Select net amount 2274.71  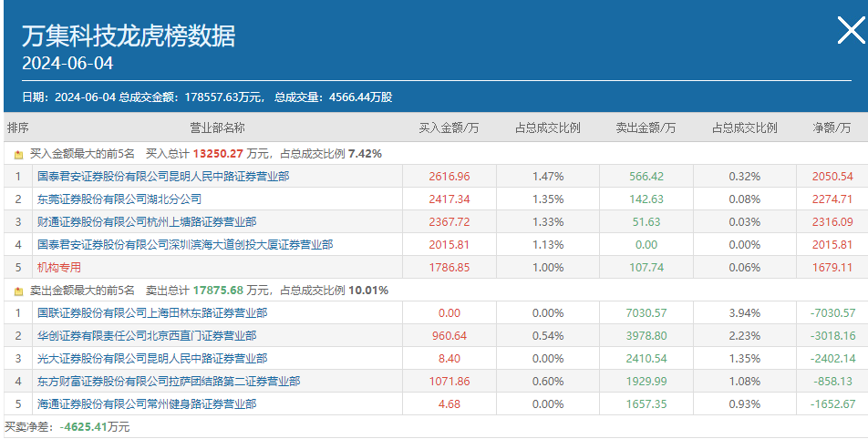point(832,199)
